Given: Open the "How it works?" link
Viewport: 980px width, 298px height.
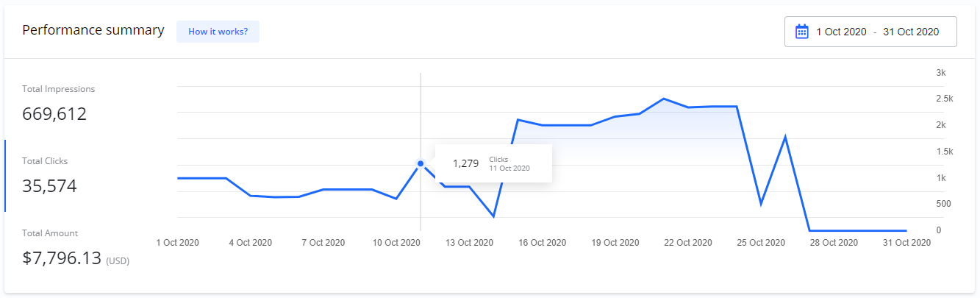Looking at the screenshot, I should [218, 32].
